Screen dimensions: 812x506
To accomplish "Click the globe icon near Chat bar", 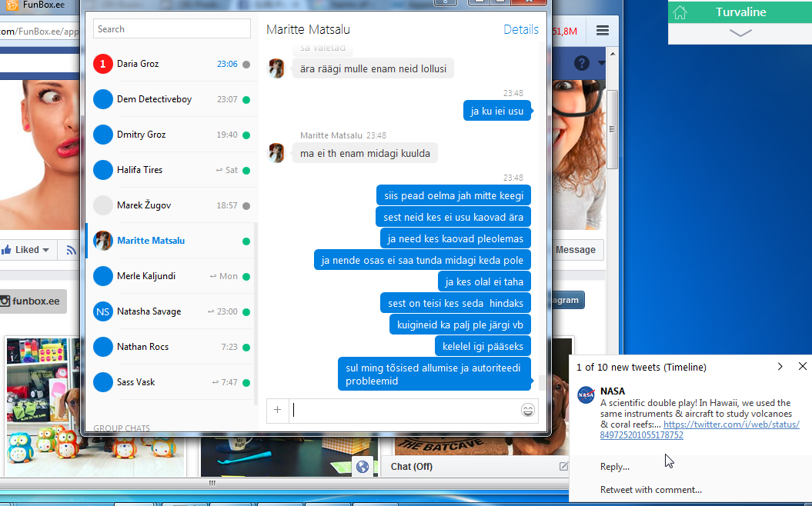I will pyautogui.click(x=363, y=467).
